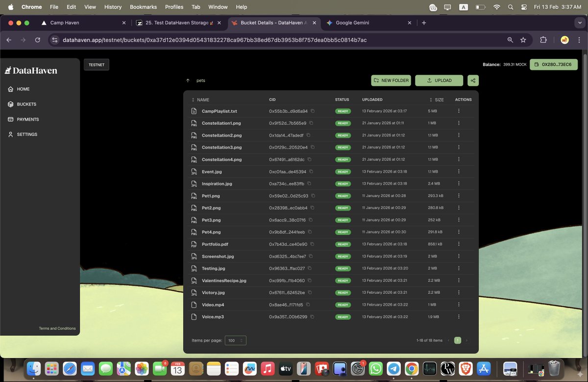588x382 pixels.
Task: Reload the page
Action: coord(38,40)
